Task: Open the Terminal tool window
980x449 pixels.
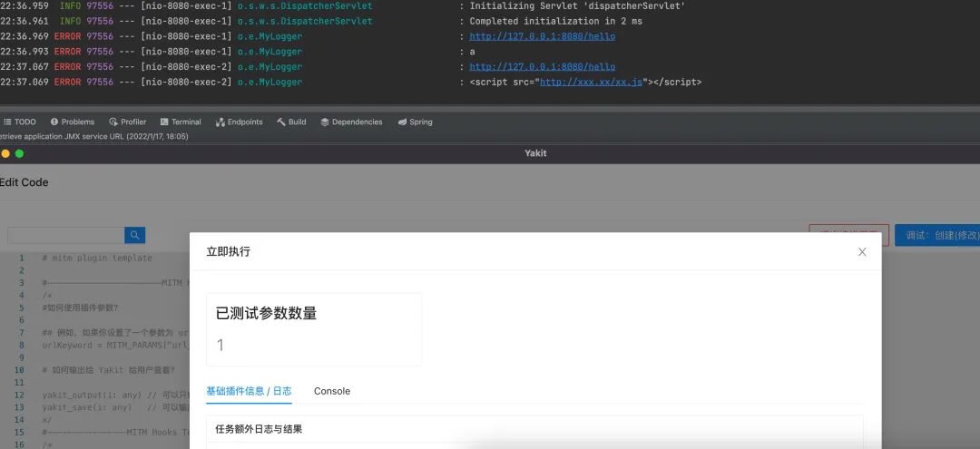Action: (181, 122)
